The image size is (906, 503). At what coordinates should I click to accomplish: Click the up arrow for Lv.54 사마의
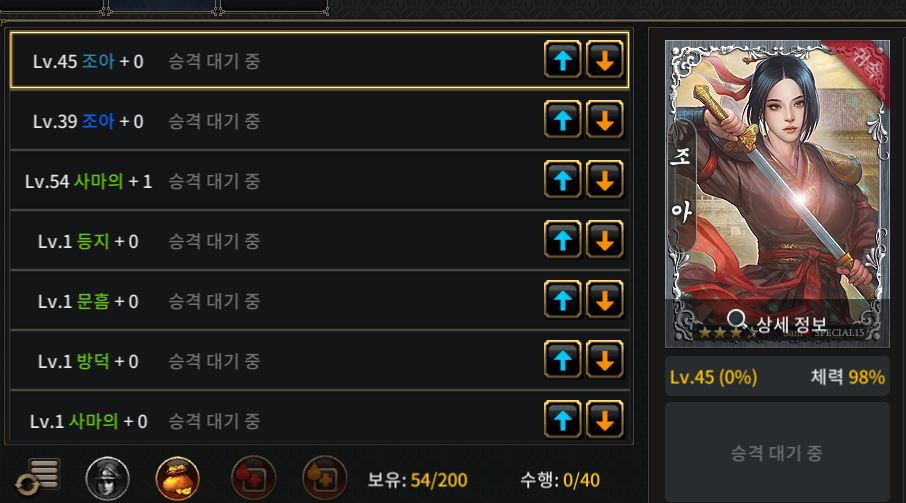point(563,180)
